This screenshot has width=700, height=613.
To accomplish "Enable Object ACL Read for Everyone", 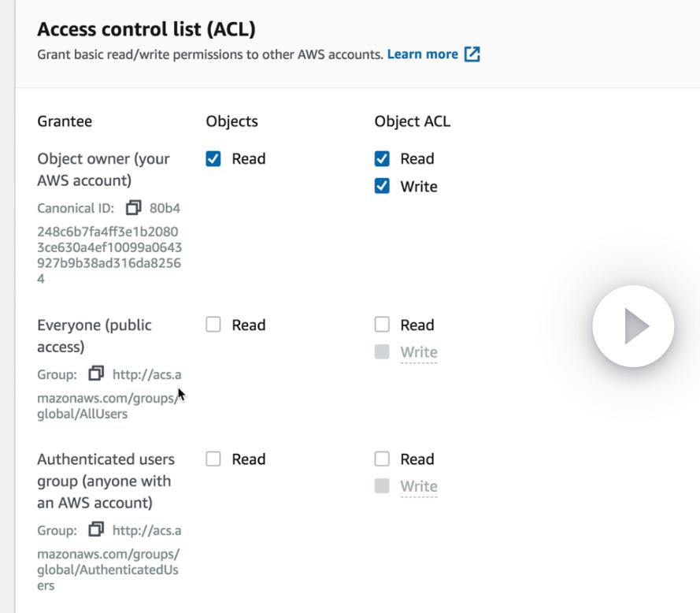I will pyautogui.click(x=382, y=325).
